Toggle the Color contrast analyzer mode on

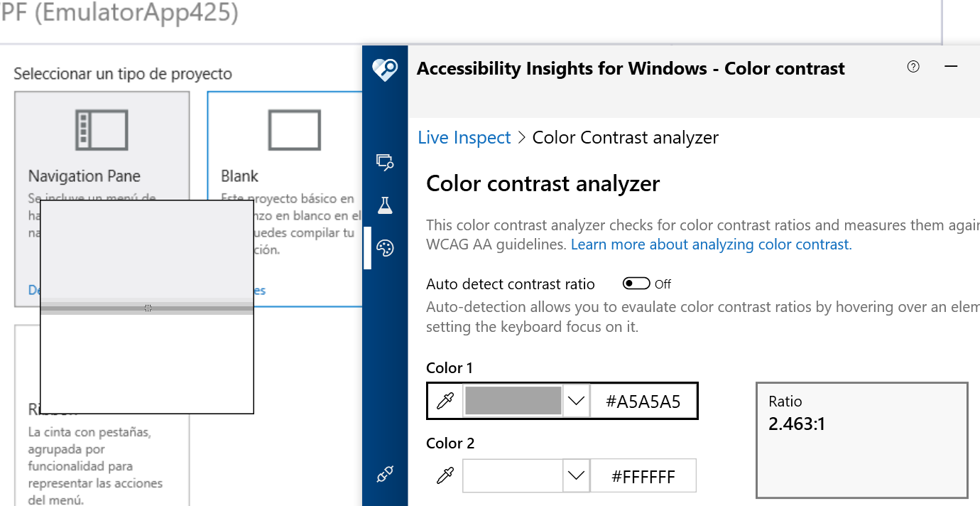coord(385,248)
